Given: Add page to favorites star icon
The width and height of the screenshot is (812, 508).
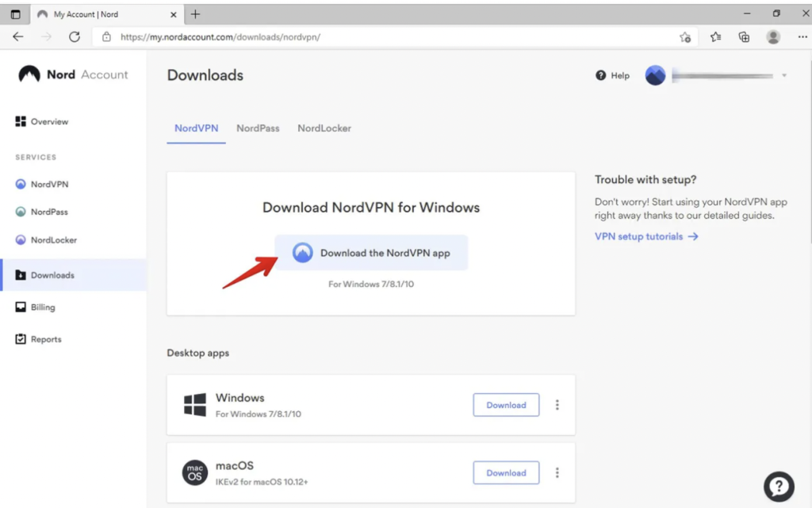Looking at the screenshot, I should point(685,36).
